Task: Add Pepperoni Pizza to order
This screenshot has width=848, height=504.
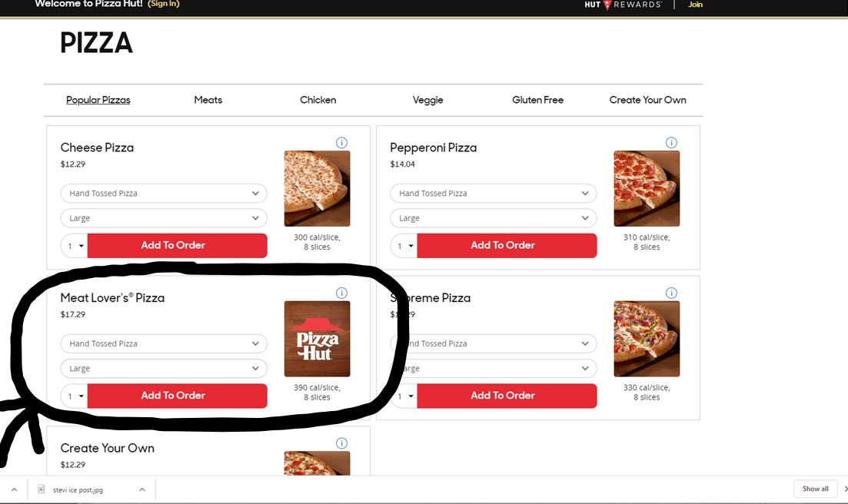Action: 507,246
